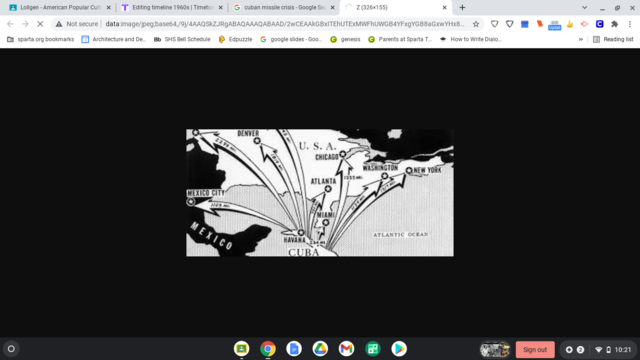
Task: Open the genesis bookmark
Action: [x=345, y=39]
